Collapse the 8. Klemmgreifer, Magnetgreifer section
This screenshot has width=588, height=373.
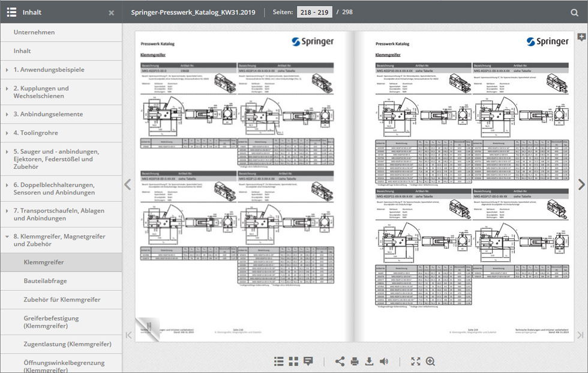pos(7,237)
